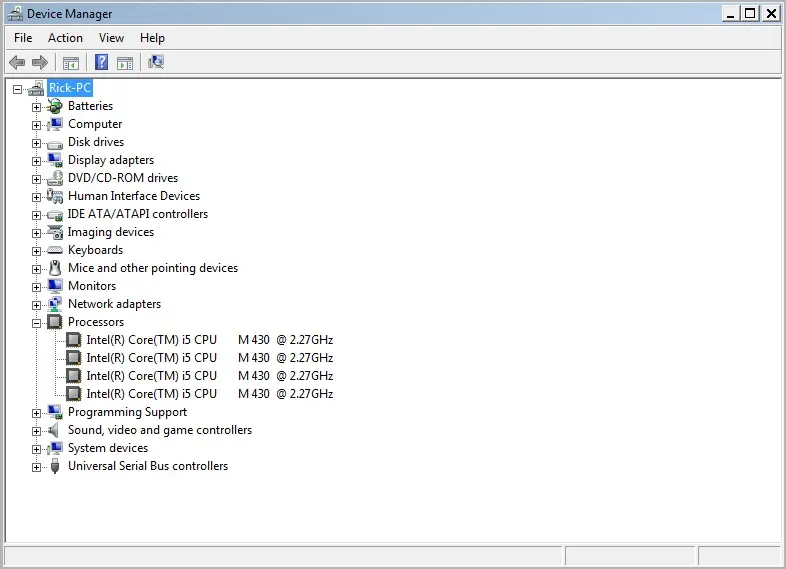
Task: Select the Computer tree label
Action: pyautogui.click(x=95, y=124)
